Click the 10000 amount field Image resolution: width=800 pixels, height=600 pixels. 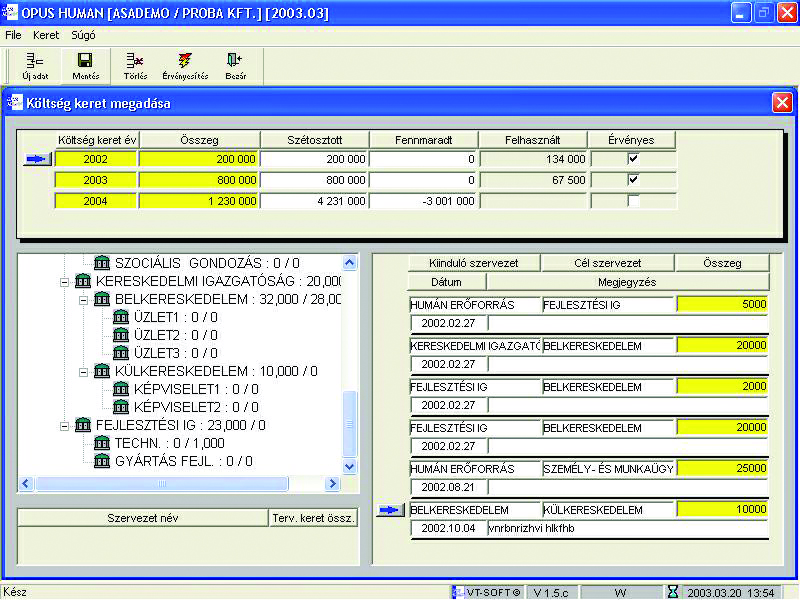722,509
